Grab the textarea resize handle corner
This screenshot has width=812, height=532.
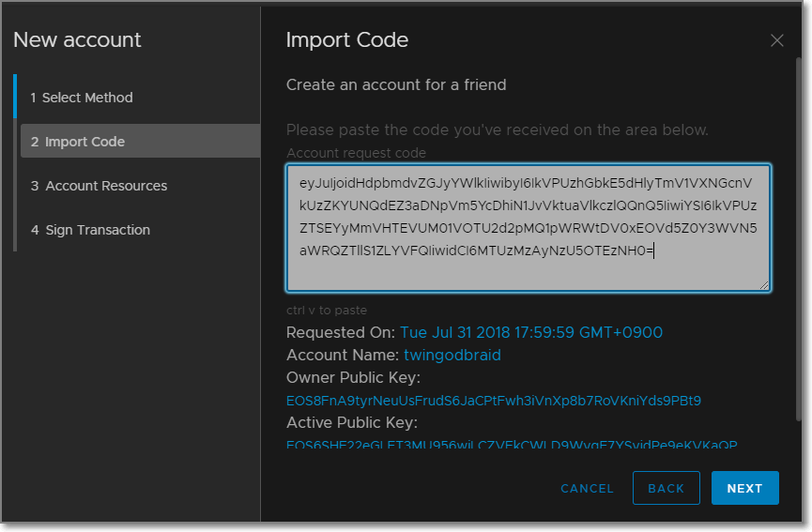[764, 284]
